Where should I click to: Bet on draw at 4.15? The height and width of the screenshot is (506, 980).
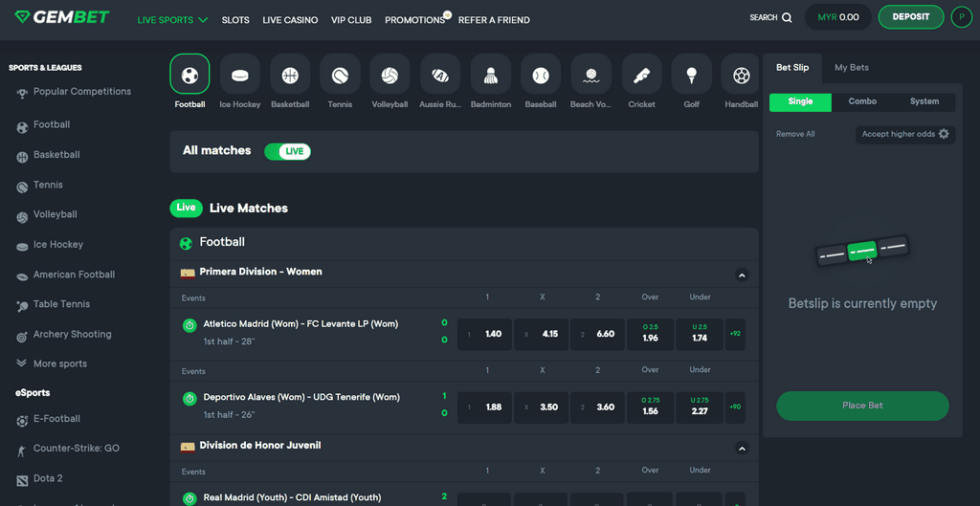(x=542, y=334)
